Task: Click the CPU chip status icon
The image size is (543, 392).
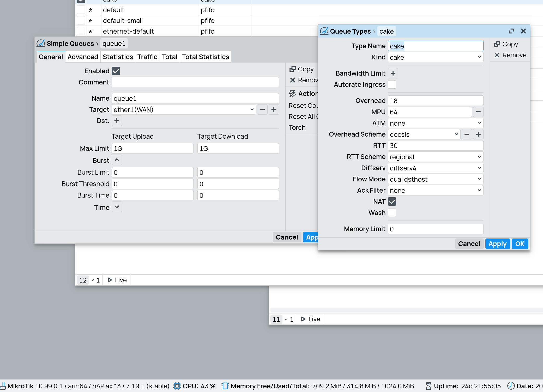Action: click(177, 386)
